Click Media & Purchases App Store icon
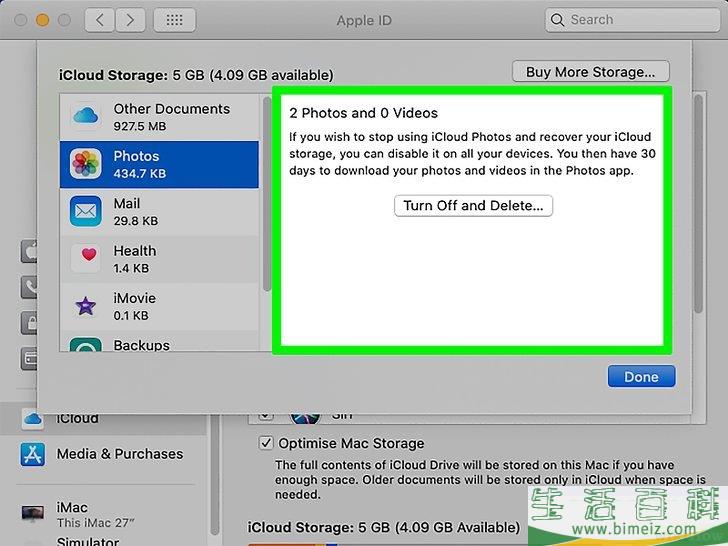 pyautogui.click(x=32, y=454)
